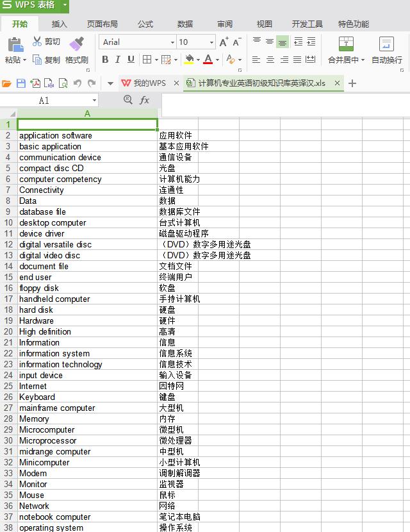Export to PDF icon
Image resolution: width=410 pixels, height=532 pixels.
click(x=35, y=83)
